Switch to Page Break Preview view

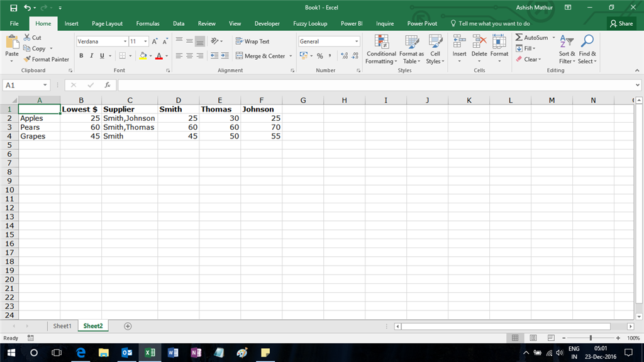[x=551, y=337]
